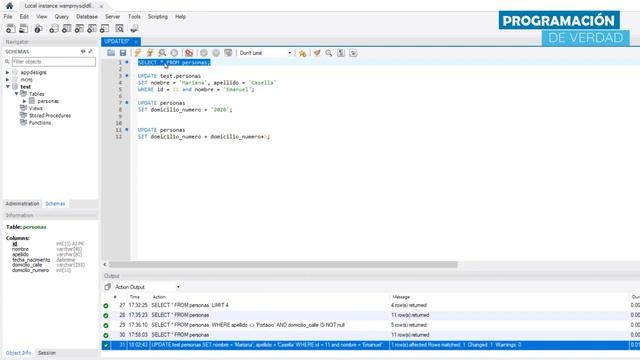Beautify the query with the broom icon
The height and width of the screenshot is (360, 640).
pos(317,53)
